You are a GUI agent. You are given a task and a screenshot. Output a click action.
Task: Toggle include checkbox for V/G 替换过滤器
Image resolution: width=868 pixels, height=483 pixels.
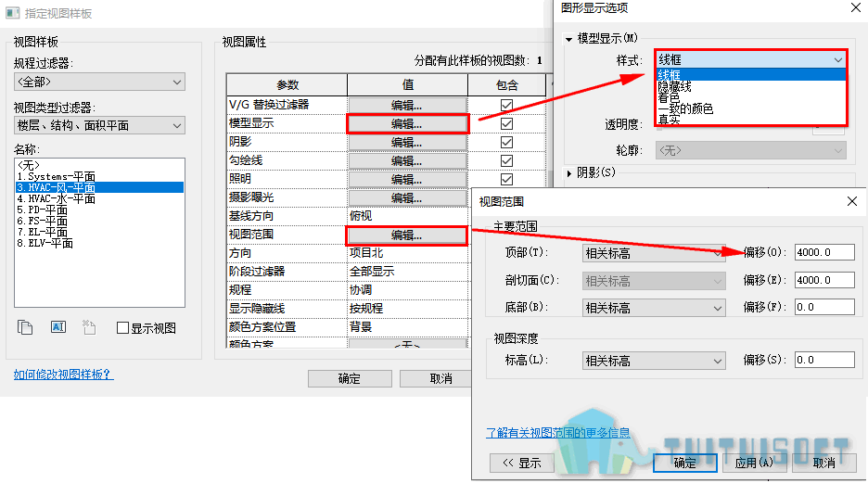point(506,105)
